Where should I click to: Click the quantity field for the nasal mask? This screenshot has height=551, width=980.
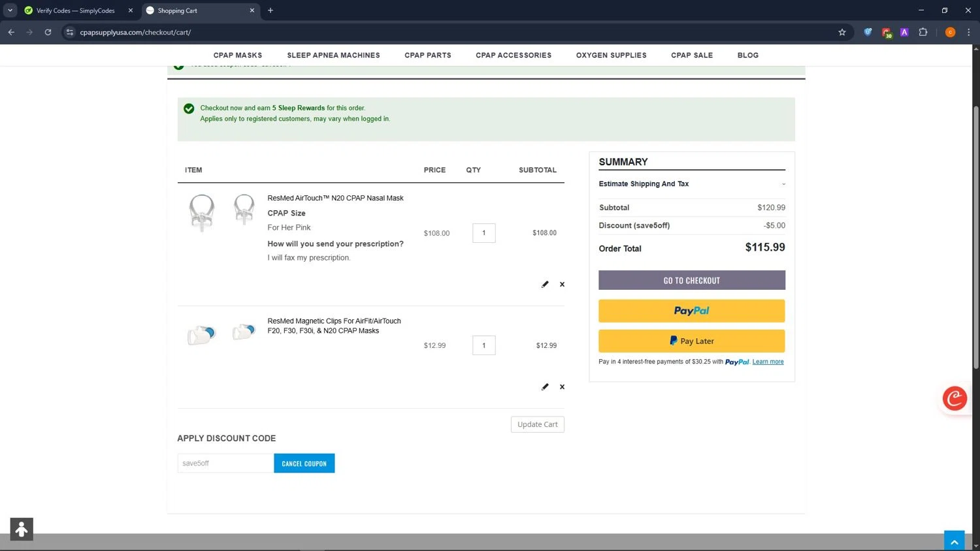click(x=484, y=233)
